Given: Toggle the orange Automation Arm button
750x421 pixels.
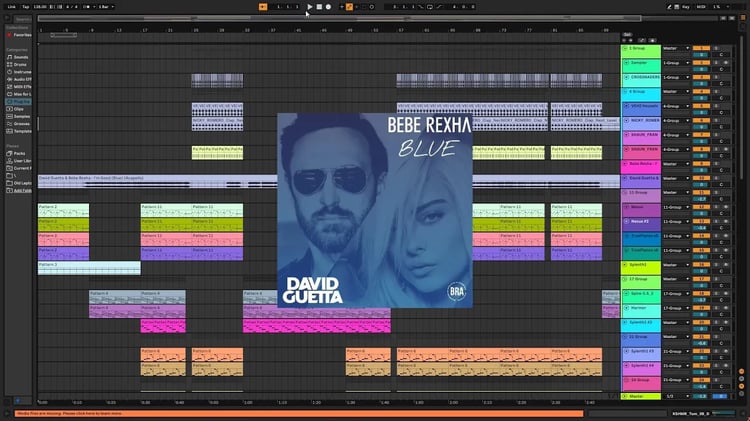Looking at the screenshot, I should pyautogui.click(x=349, y=7).
